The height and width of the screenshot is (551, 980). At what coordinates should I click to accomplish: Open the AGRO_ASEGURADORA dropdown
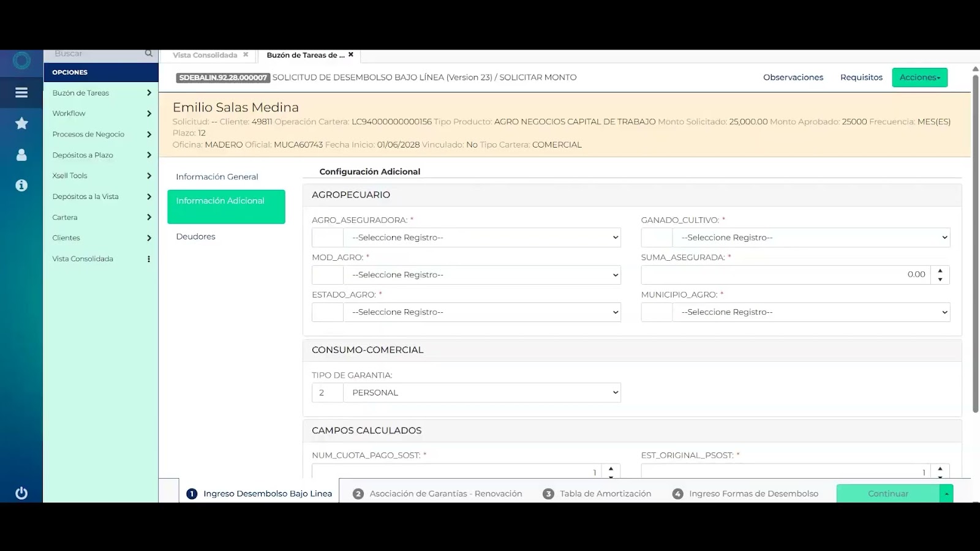482,238
